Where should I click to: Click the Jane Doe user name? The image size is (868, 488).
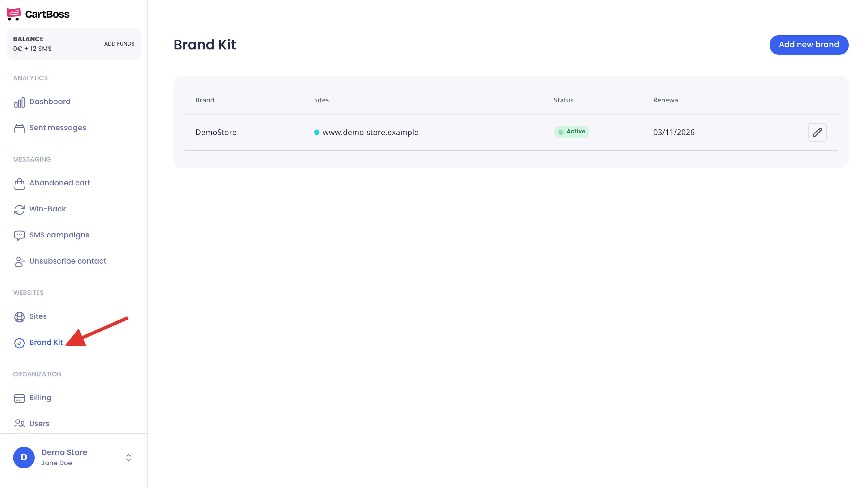click(57, 463)
